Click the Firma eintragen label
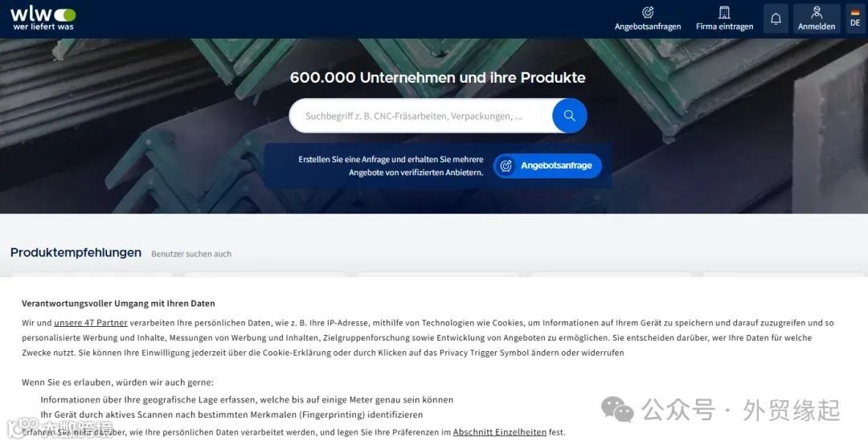 click(x=725, y=27)
